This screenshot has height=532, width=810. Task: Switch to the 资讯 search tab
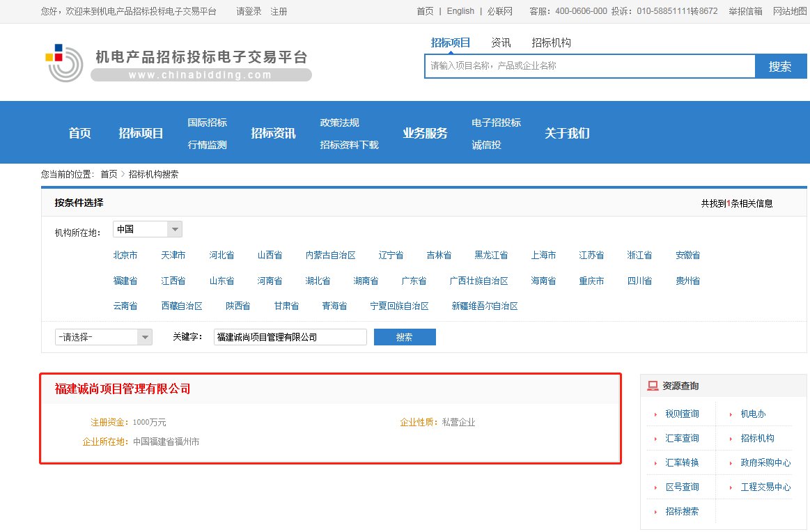(x=501, y=43)
